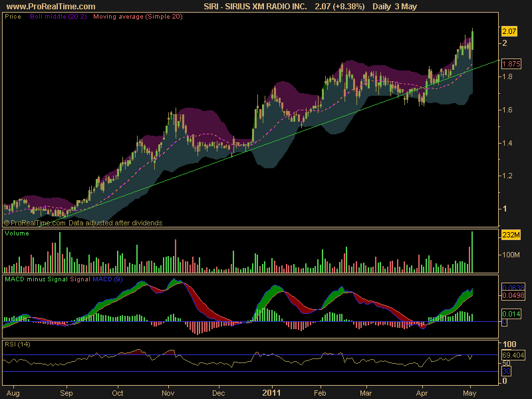
Task: Click the RSI 100 axis label
Action: [x=509, y=344]
